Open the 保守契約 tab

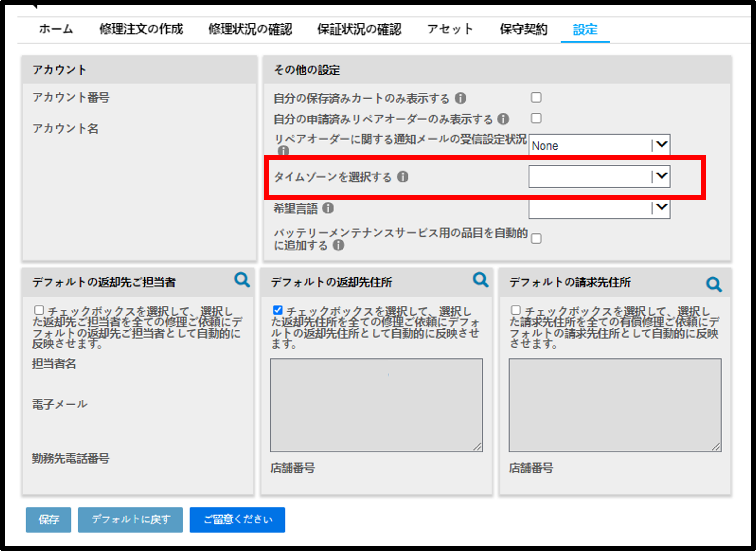[523, 29]
